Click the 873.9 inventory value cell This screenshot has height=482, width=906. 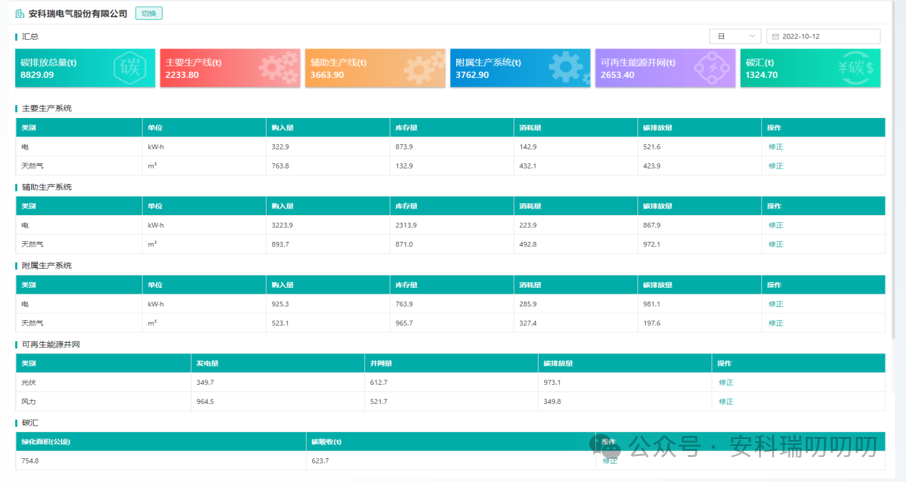click(x=404, y=147)
